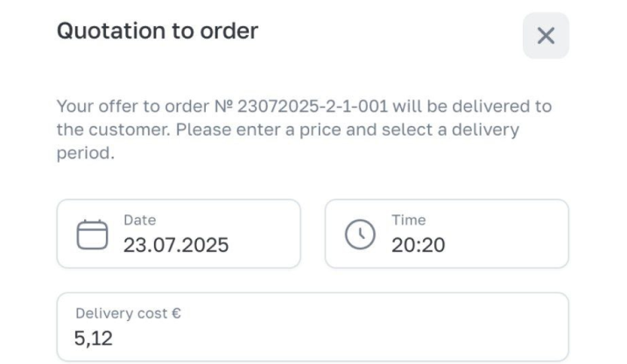
Task: Focus the Delivery cost € input
Action: point(313,327)
